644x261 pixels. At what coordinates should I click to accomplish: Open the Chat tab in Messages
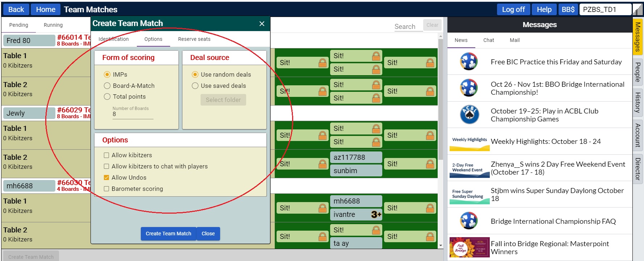(x=488, y=40)
